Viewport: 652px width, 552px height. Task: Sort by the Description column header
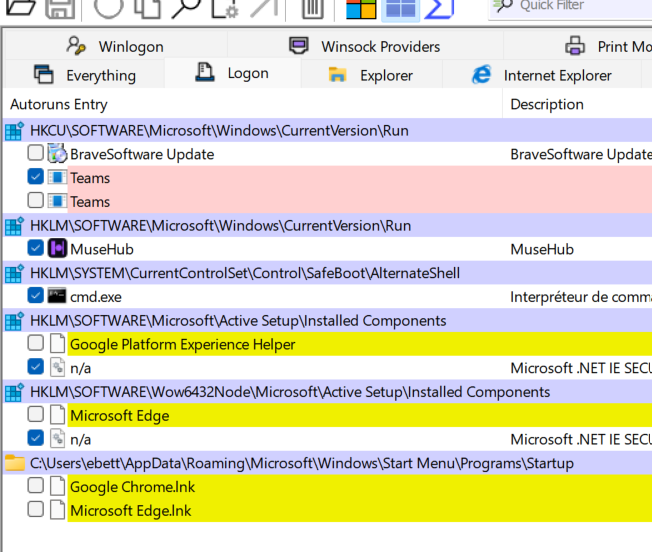pos(577,104)
